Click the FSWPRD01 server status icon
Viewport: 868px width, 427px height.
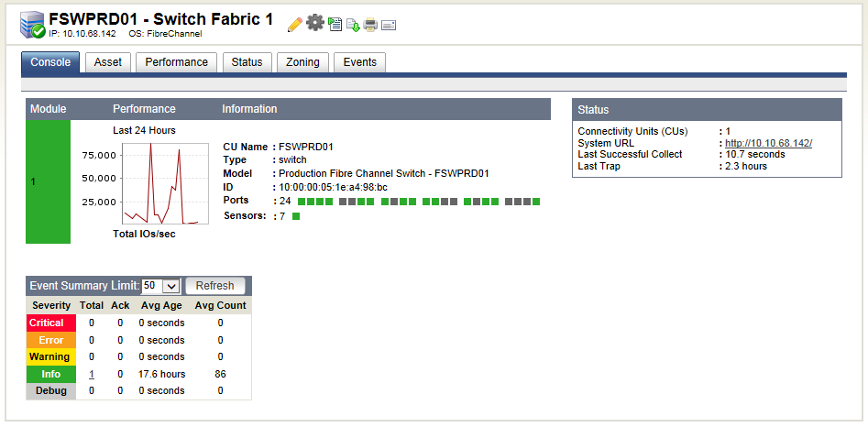33,26
